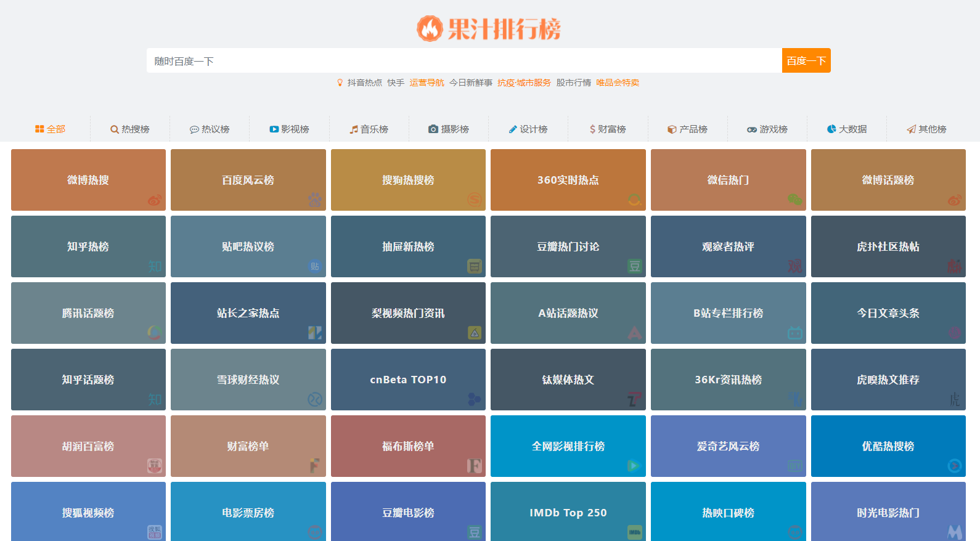980x541 pixels.
Task: Open the 快手 link
Action: tap(396, 83)
